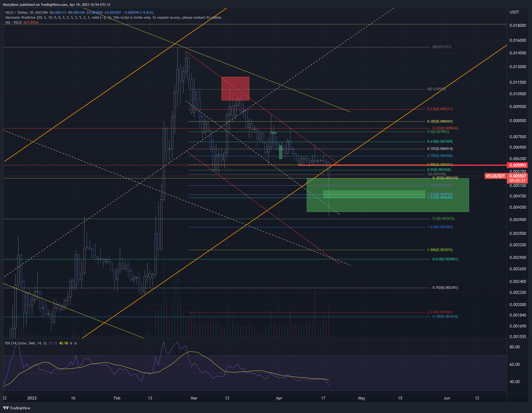Screen dimensions: 532x413
Task: Click the Mar label on the time axis
Action: click(194, 398)
